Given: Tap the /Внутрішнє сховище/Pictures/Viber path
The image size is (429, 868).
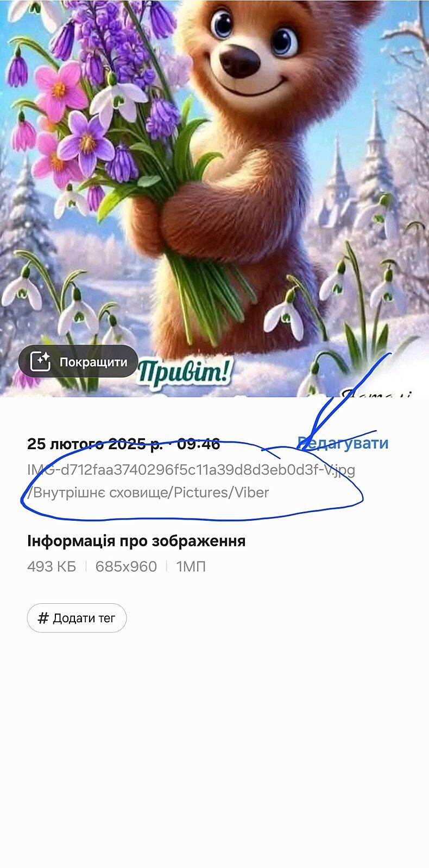Looking at the screenshot, I should coord(148,493).
